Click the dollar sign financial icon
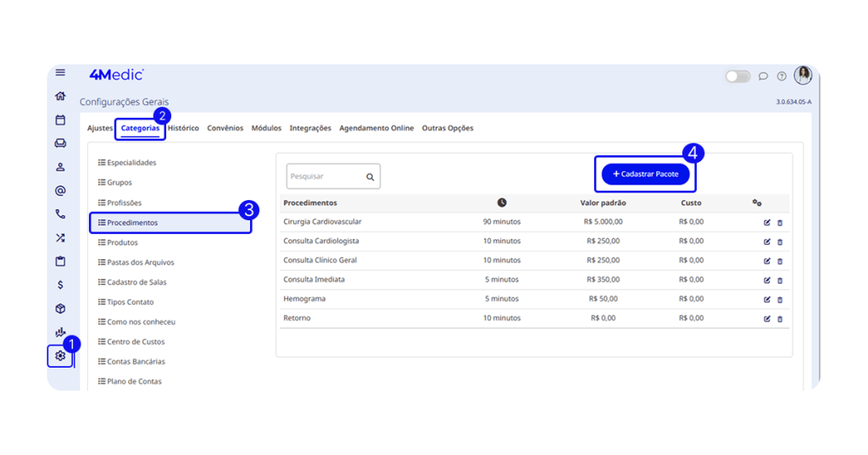 coord(60,285)
